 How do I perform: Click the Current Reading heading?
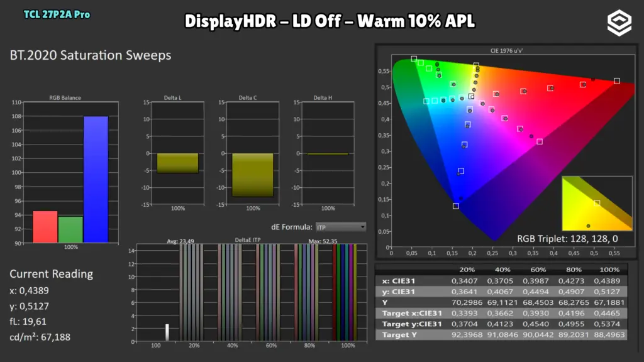(x=52, y=274)
